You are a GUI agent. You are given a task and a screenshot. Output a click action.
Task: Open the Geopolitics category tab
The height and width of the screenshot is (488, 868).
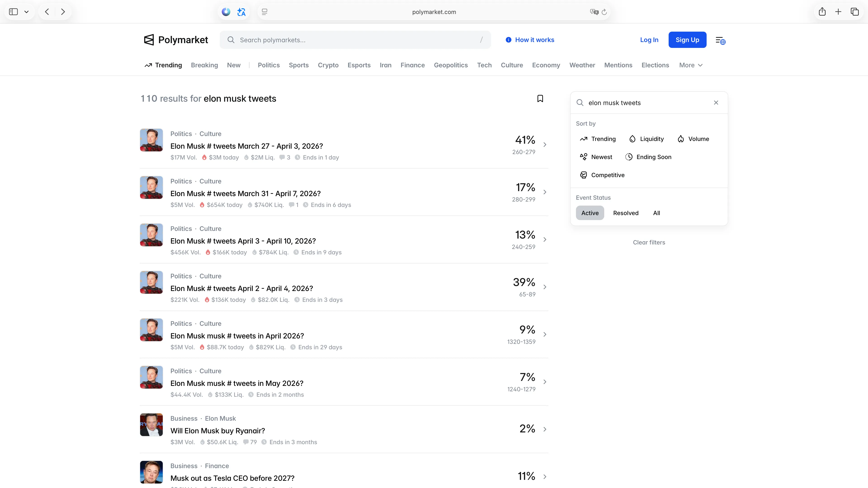(451, 65)
